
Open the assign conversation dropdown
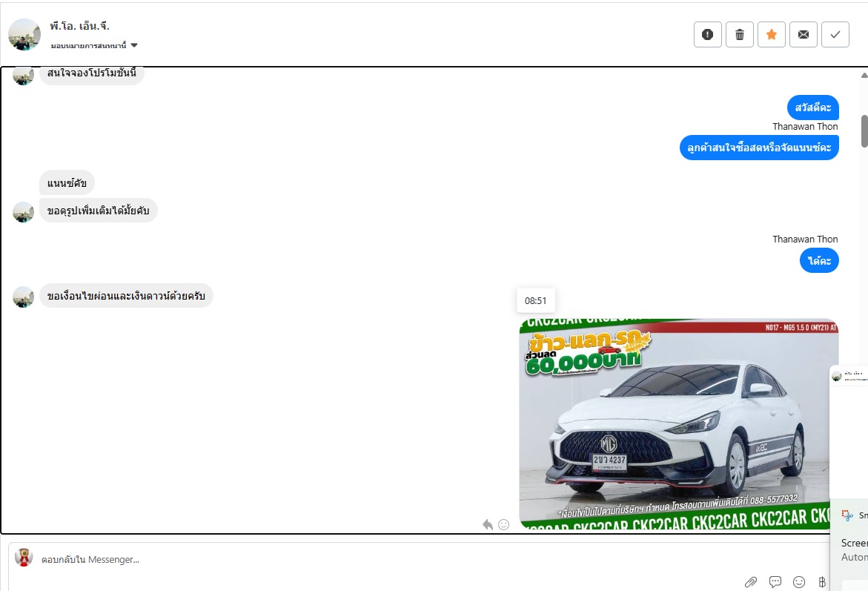point(94,45)
